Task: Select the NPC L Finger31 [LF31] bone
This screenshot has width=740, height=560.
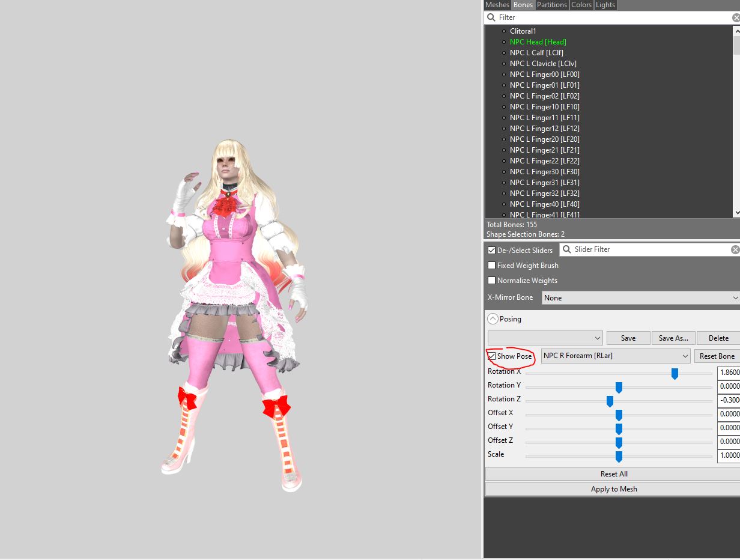Action: [544, 183]
